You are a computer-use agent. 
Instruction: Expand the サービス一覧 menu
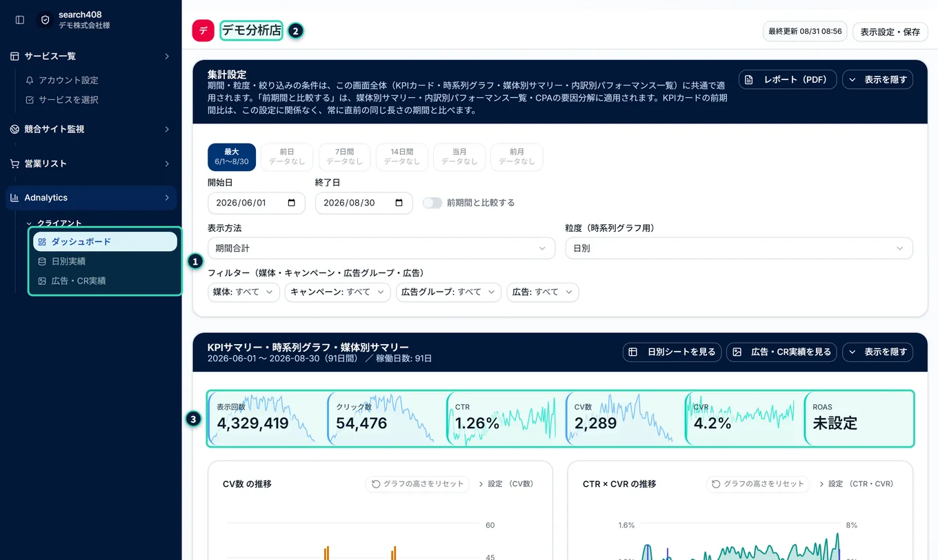click(91, 57)
